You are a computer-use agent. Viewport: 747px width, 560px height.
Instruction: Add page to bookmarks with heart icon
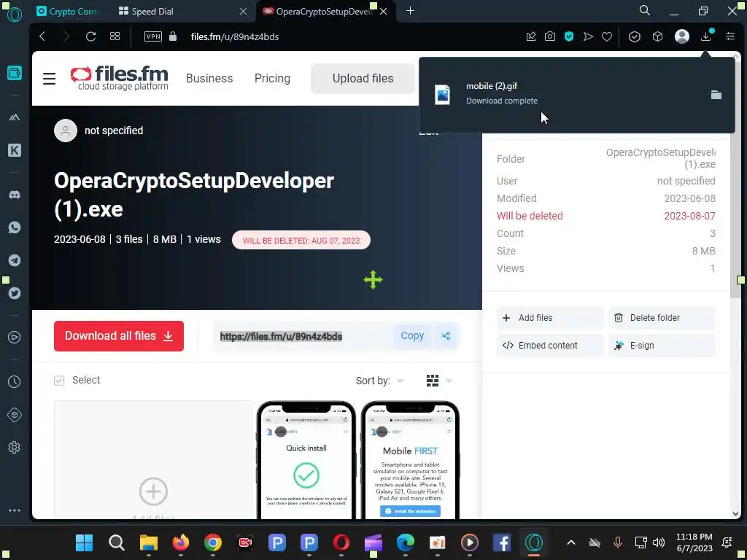click(x=606, y=36)
